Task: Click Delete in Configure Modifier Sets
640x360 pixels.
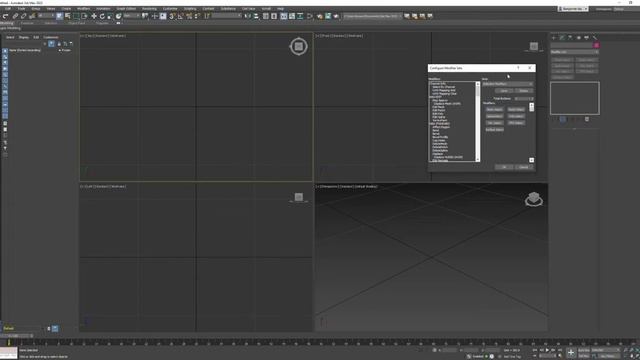Action: click(x=524, y=91)
